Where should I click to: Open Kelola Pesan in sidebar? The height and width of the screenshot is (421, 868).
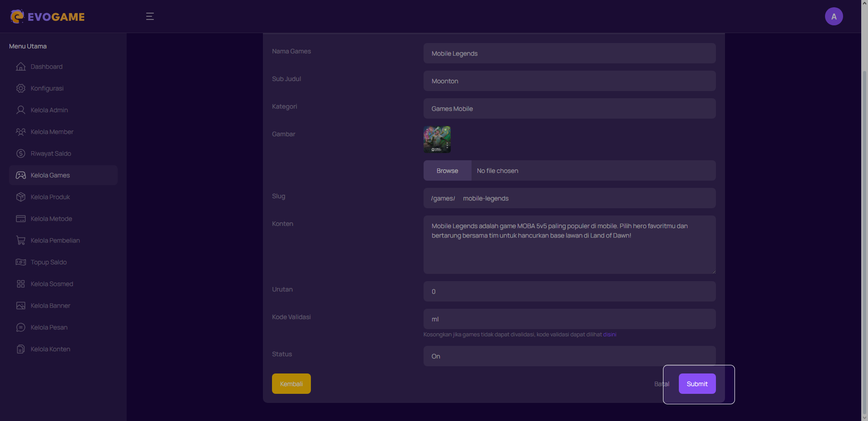(63, 327)
